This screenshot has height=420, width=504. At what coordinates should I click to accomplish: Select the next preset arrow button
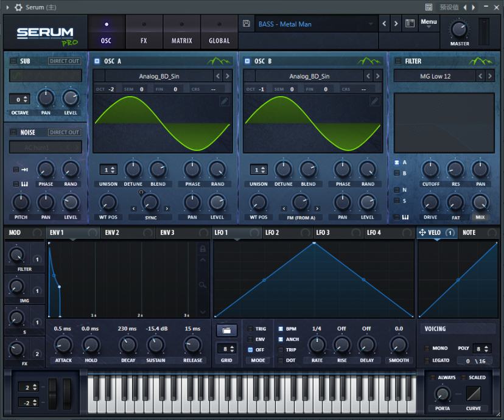[x=396, y=24]
